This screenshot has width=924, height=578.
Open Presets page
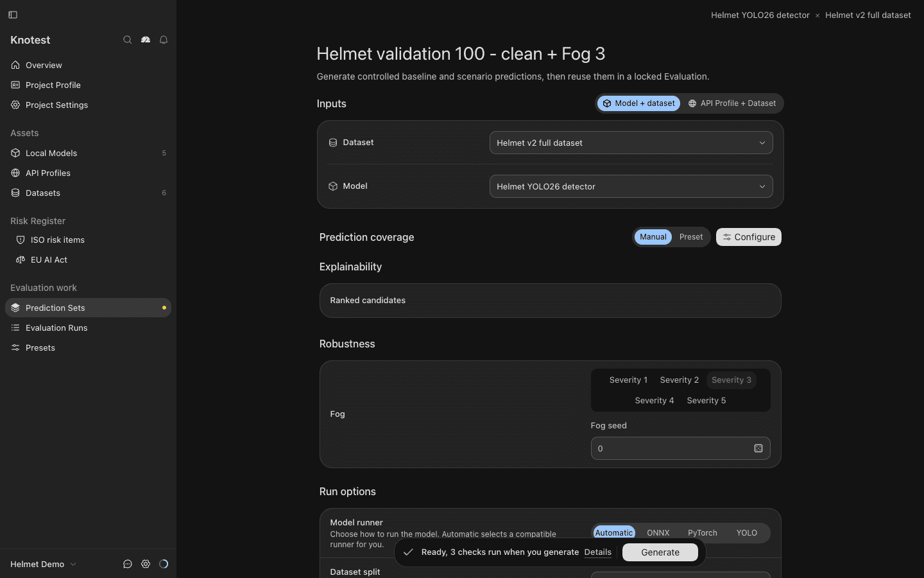click(88, 347)
